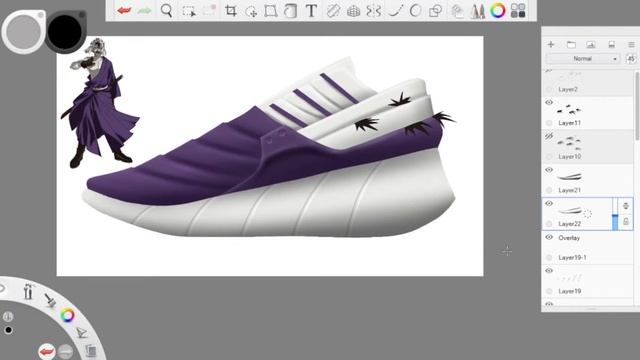640x360 pixels.
Task: Redo with top toolbar green arrow
Action: coord(144,11)
